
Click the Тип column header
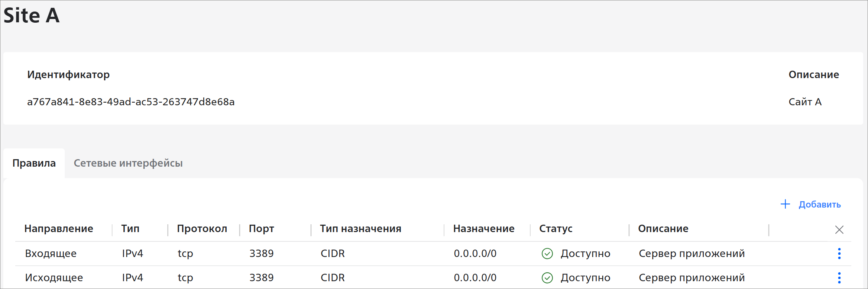[130, 229]
